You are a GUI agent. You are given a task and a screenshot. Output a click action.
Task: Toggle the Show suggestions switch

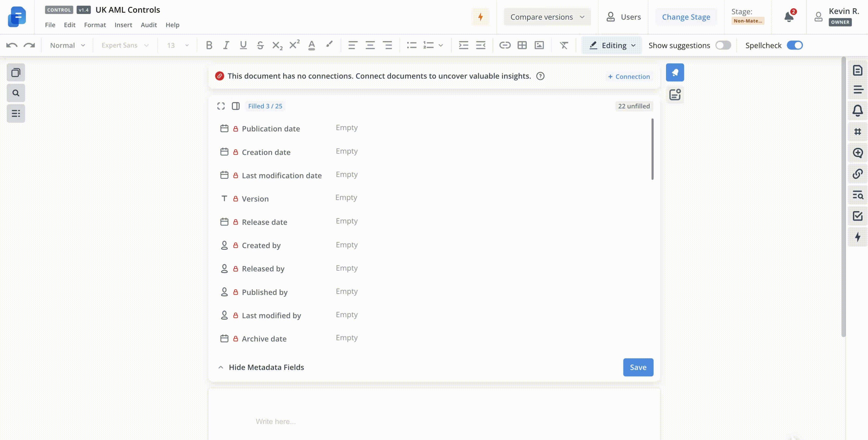pos(723,45)
